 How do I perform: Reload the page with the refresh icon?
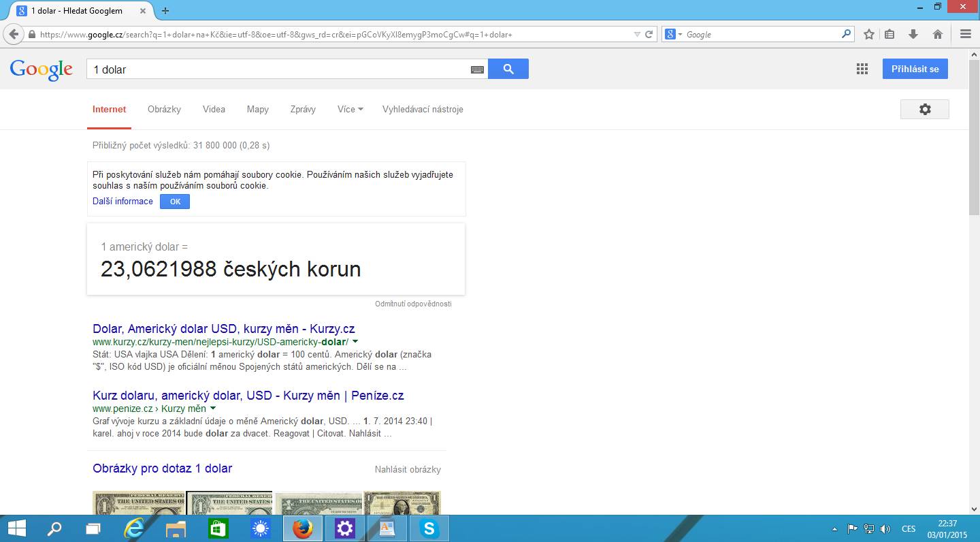(x=649, y=34)
